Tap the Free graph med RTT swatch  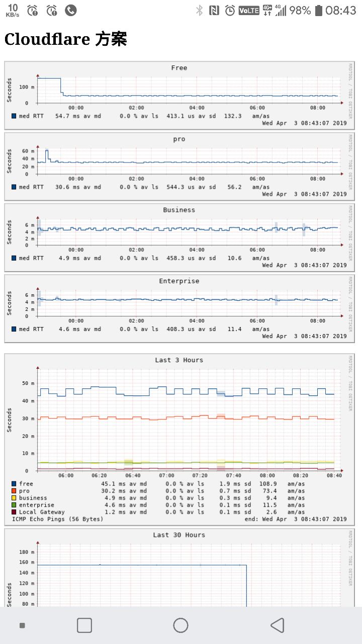(x=14, y=116)
